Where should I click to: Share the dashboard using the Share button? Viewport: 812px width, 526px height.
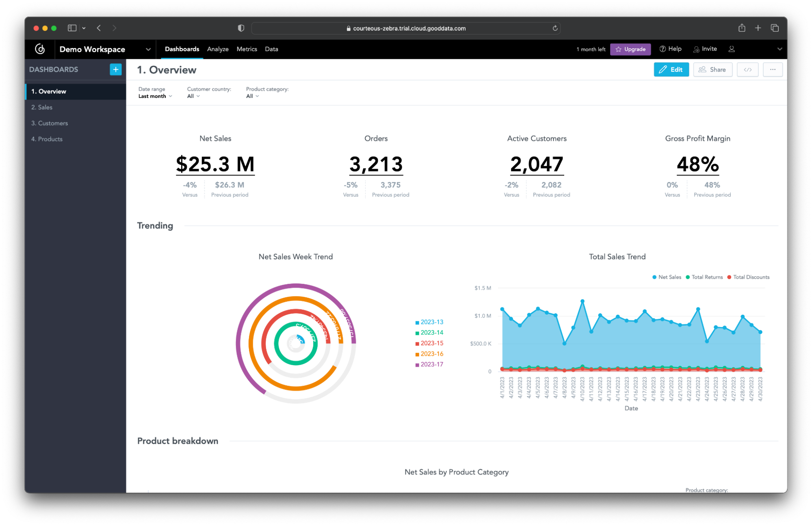tap(712, 69)
